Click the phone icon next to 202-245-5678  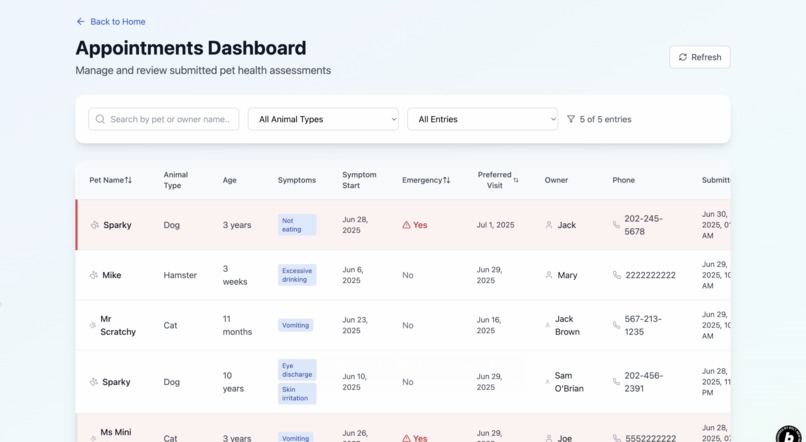(x=616, y=225)
